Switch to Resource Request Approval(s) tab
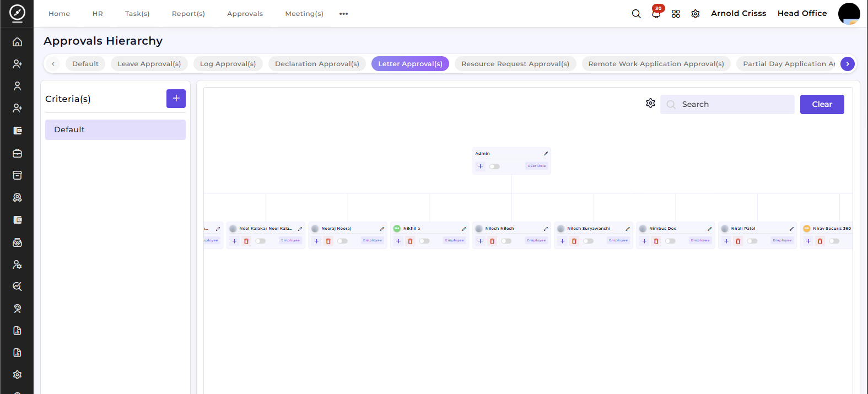The height and width of the screenshot is (394, 868). click(515, 64)
